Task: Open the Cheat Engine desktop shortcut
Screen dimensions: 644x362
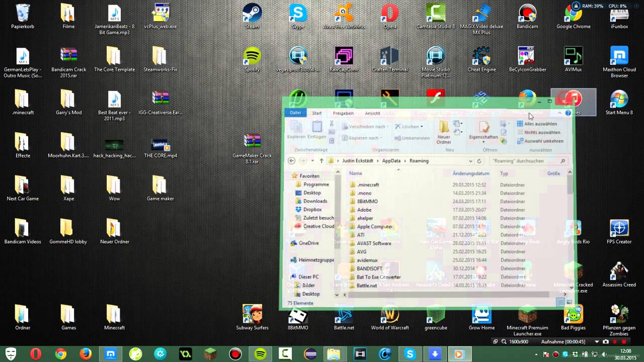Action: [x=481, y=59]
